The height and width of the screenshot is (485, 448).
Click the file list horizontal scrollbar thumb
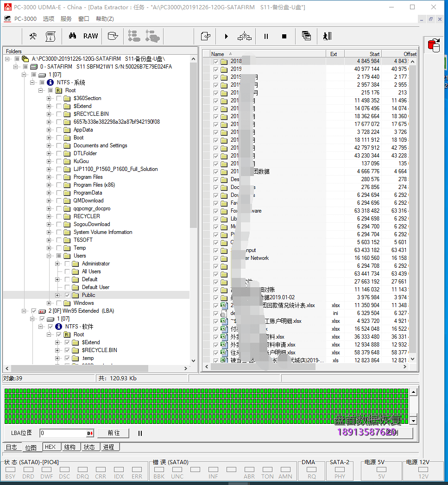[263, 366]
